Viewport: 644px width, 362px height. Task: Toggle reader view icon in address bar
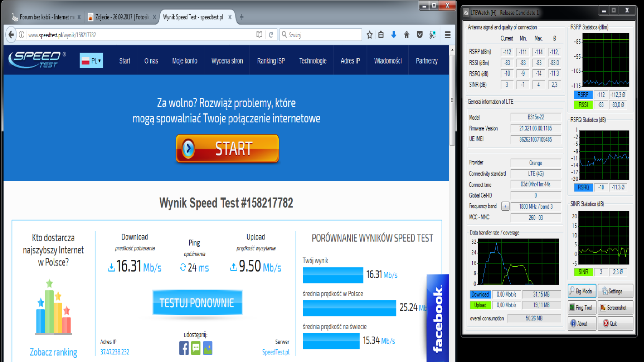pyautogui.click(x=260, y=35)
